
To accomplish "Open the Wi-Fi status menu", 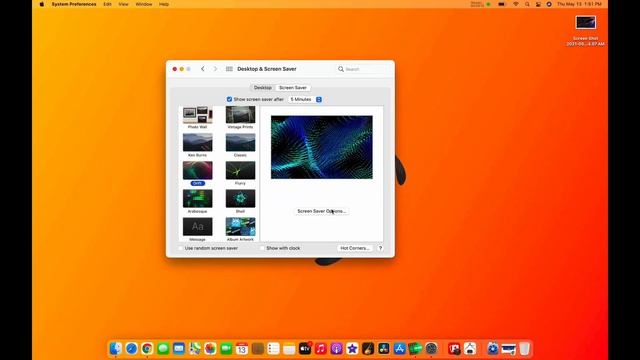I will 516,4.
